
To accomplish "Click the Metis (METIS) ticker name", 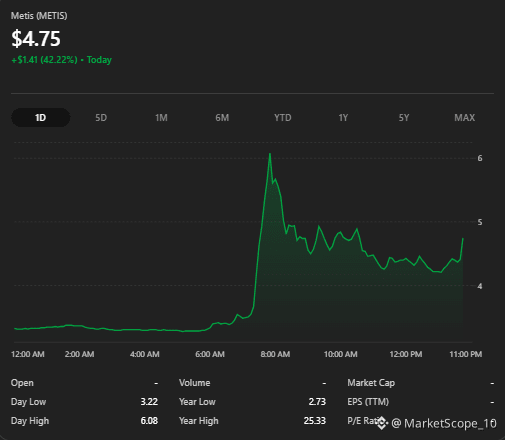I will [x=39, y=16].
